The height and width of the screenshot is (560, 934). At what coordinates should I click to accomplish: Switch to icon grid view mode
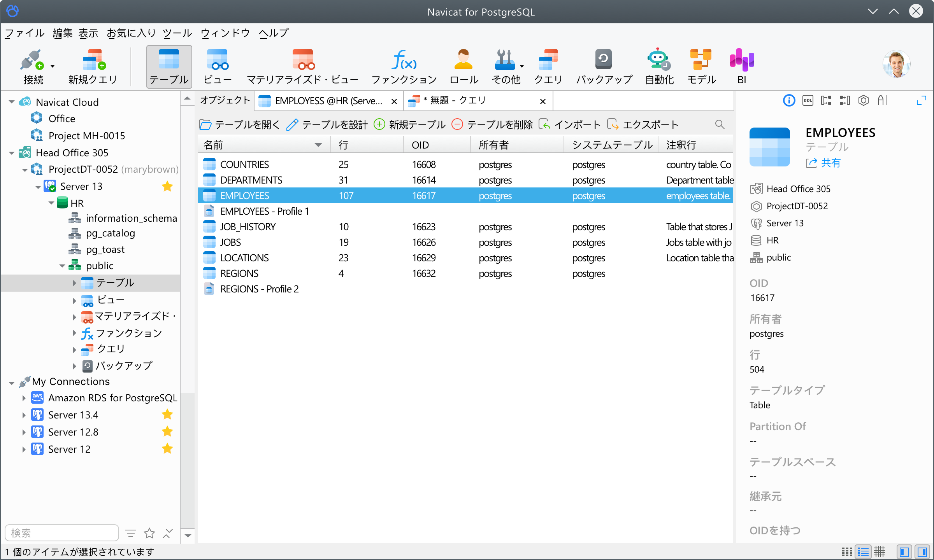[847, 552]
